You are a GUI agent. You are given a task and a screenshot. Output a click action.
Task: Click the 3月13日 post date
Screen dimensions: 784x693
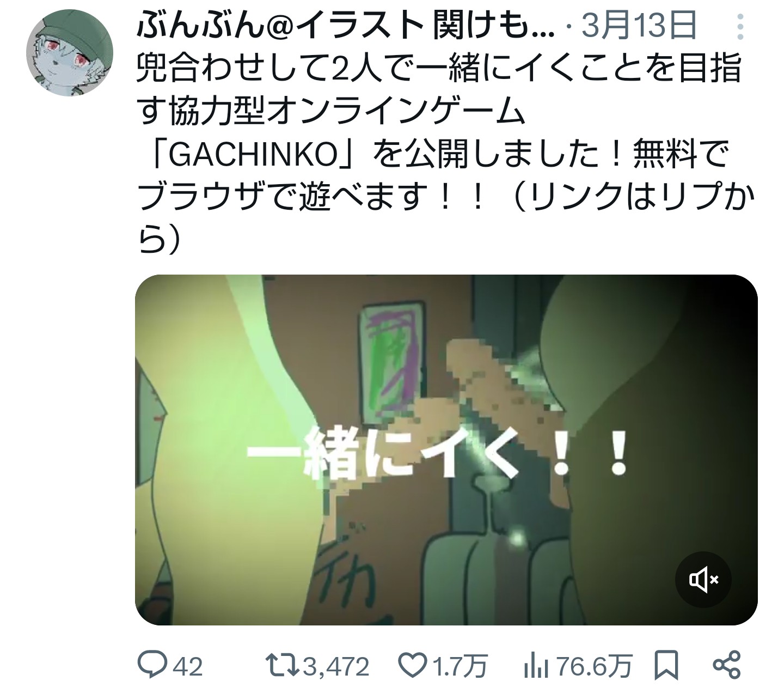click(x=639, y=26)
